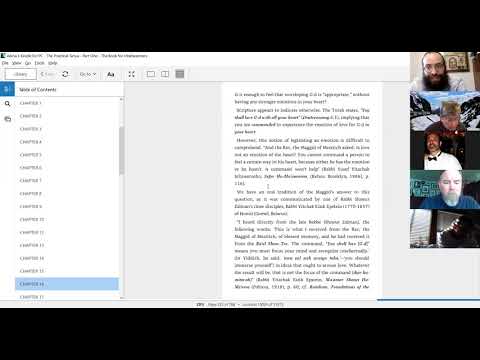
Task: Click the Kindle app icon in title bar
Action: tap(3, 56)
